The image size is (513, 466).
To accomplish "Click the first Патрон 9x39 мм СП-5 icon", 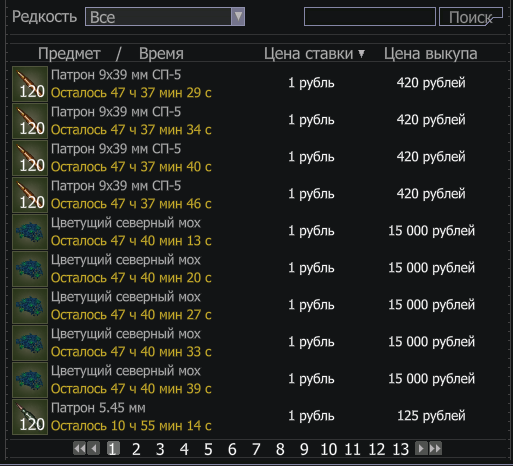I will click(30, 84).
